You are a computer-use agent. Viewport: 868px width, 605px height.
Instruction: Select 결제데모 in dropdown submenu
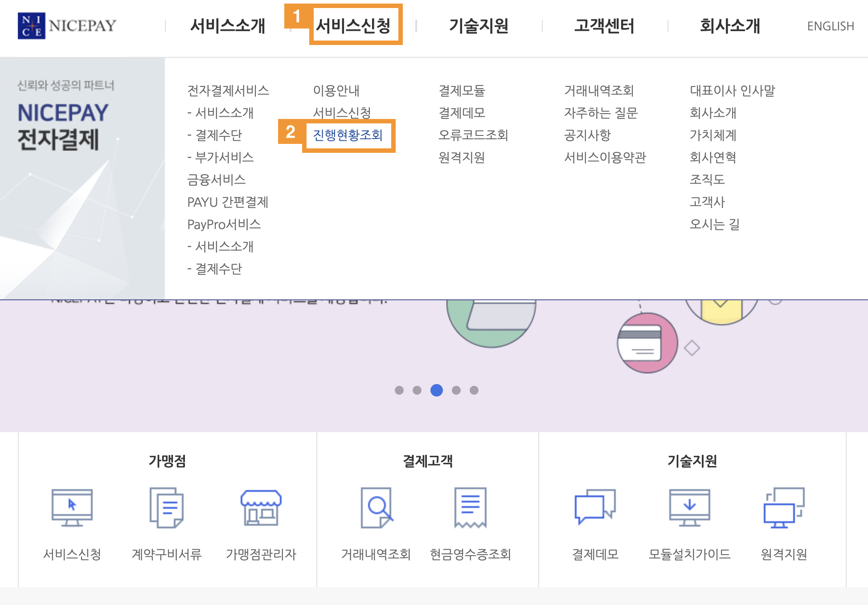(x=462, y=113)
